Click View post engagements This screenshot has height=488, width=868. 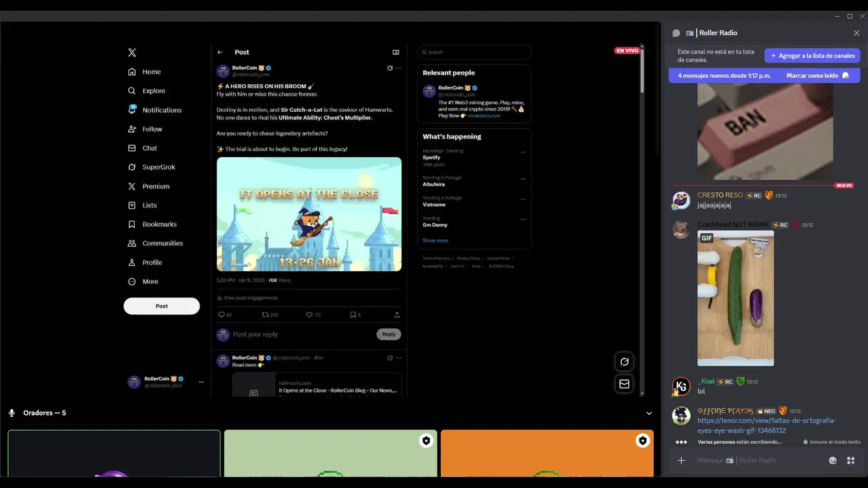point(248,298)
